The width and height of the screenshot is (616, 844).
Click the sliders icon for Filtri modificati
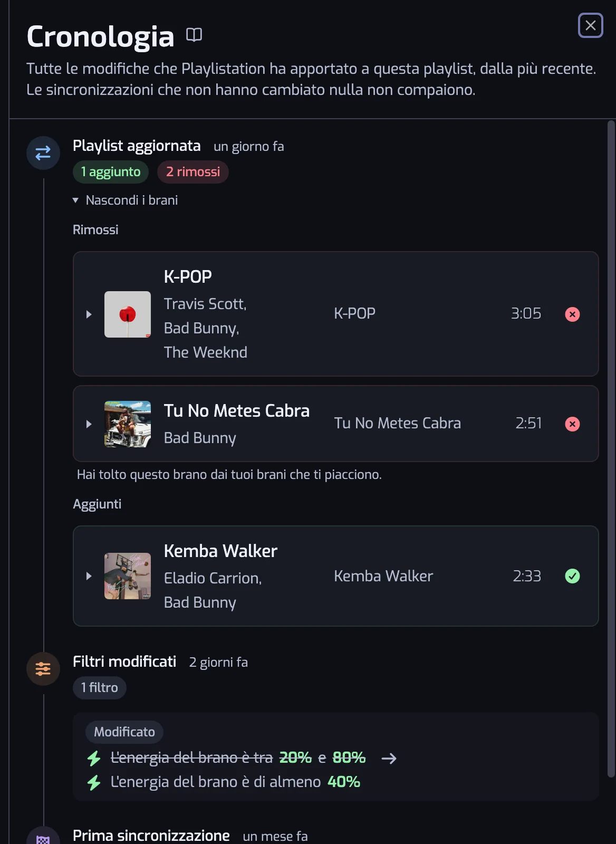tap(43, 669)
